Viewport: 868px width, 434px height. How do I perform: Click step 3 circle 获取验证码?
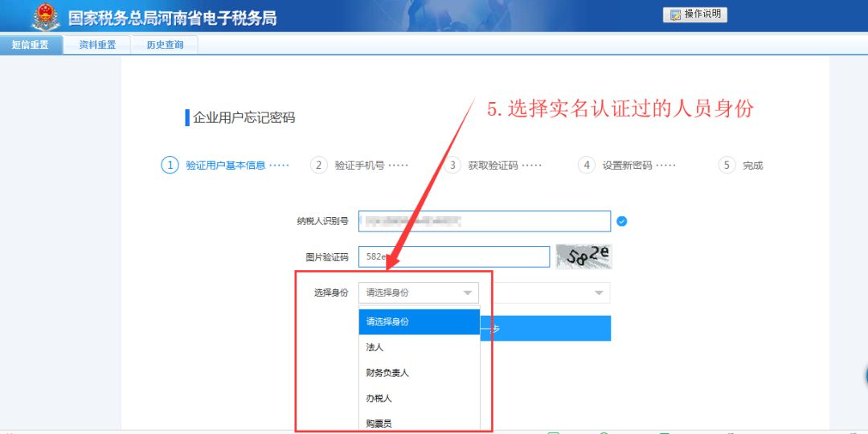click(452, 165)
